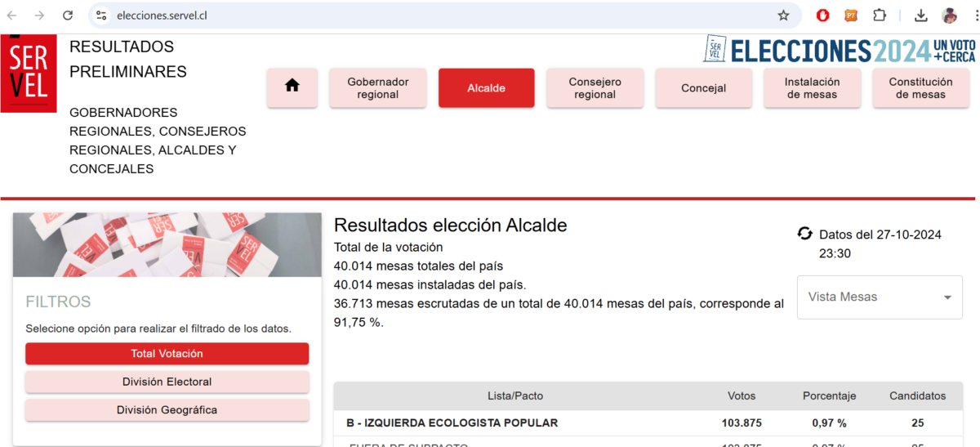This screenshot has width=980, height=447.
Task: Reload the page in the browser
Action: click(68, 16)
